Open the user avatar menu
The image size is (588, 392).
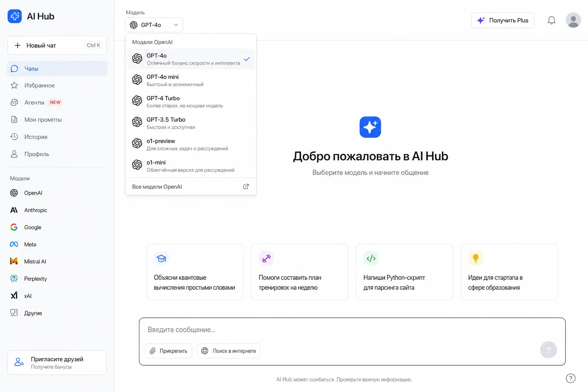pyautogui.click(x=573, y=20)
